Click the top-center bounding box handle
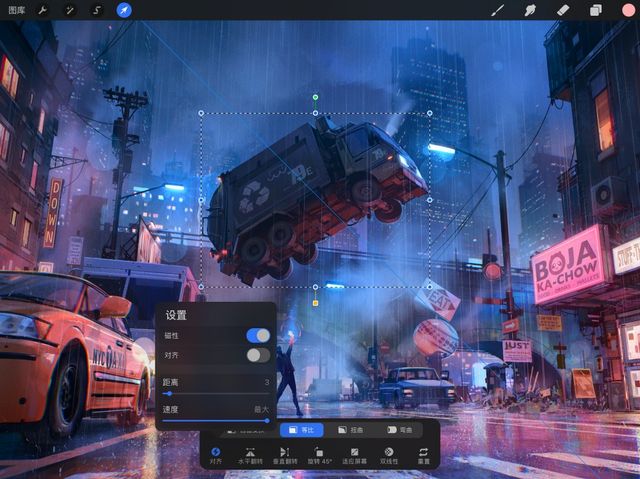 pyautogui.click(x=315, y=113)
